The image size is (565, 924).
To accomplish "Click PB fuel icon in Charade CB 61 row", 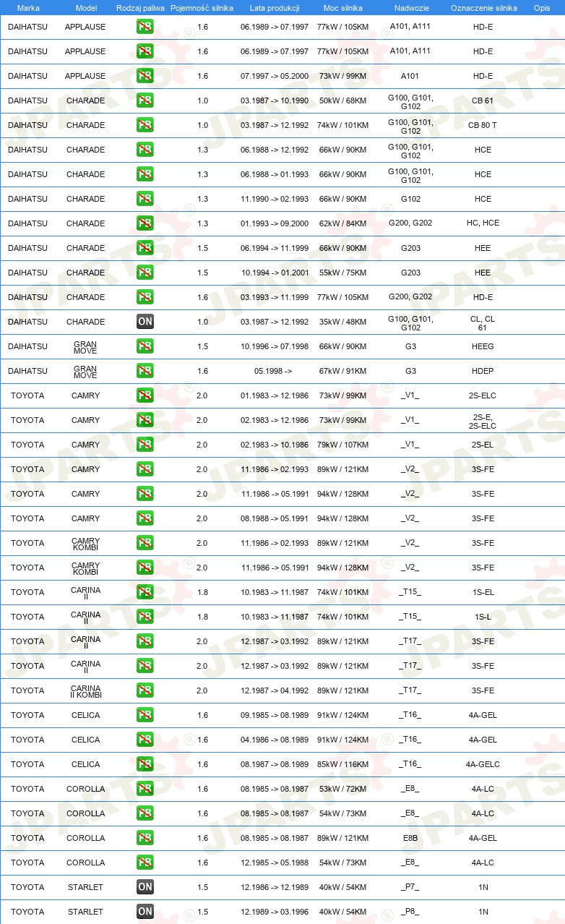I will (x=145, y=100).
